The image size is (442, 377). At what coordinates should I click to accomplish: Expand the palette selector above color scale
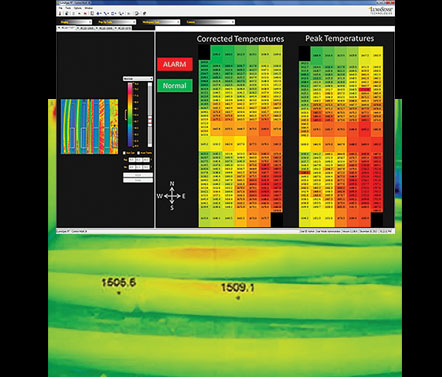point(138,79)
